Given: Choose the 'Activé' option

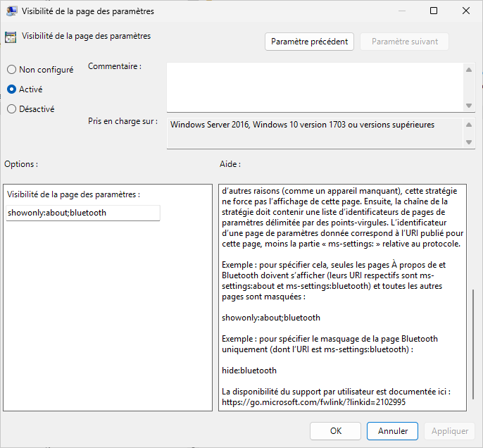Looking at the screenshot, I should (x=11, y=89).
